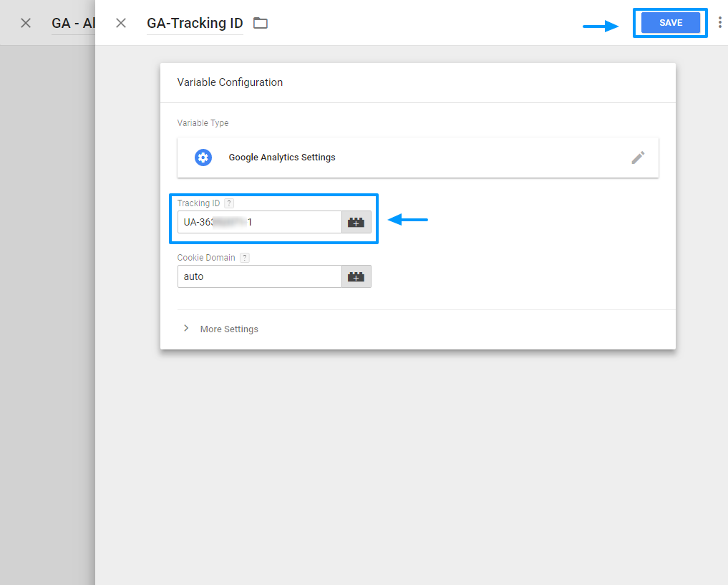Click the pencil icon to edit variable type
The width and height of the screenshot is (728, 585).
(x=638, y=158)
